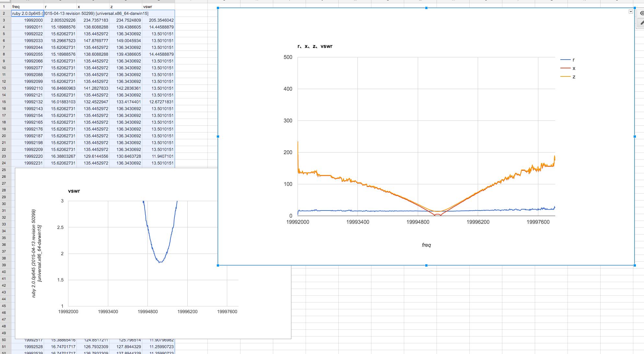The height and width of the screenshot is (354, 644).
Task: Open the chart options dropdown arrow
Action: pos(631,12)
